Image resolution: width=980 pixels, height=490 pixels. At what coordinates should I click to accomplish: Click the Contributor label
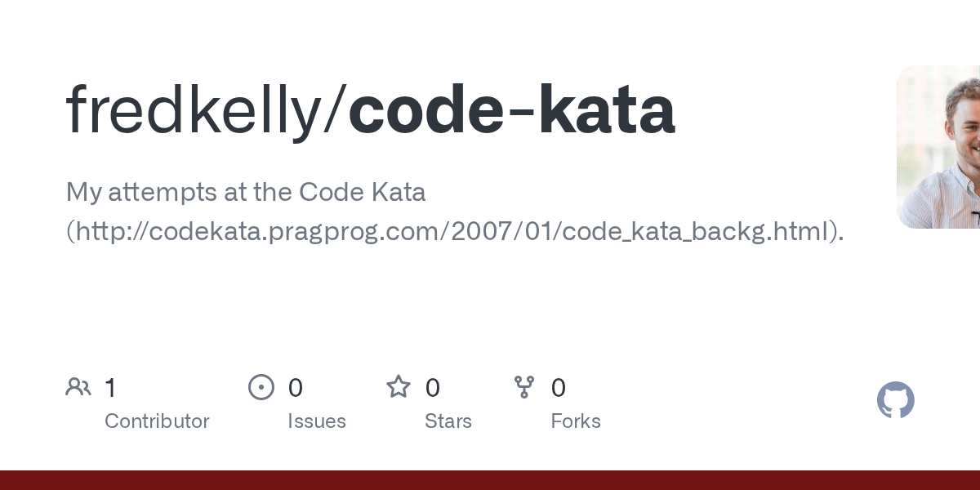click(x=157, y=421)
